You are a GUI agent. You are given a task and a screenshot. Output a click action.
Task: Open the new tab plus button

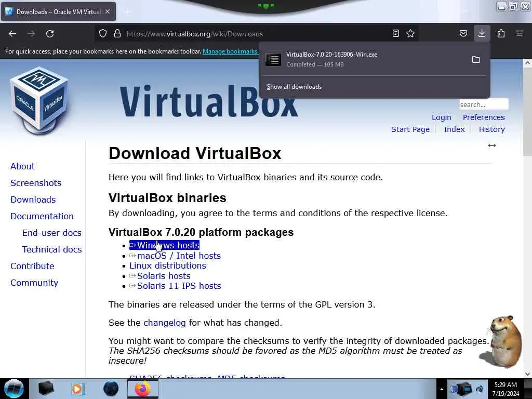pos(127,12)
